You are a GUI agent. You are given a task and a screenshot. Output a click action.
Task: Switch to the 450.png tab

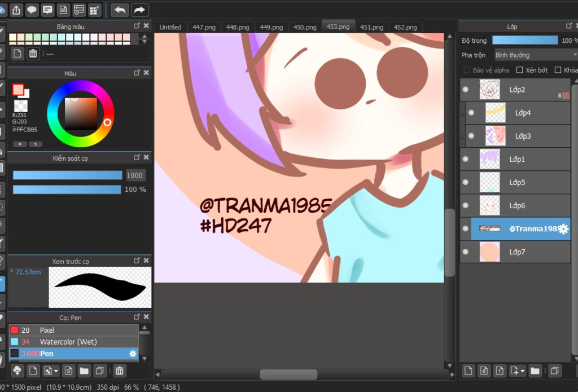click(304, 27)
